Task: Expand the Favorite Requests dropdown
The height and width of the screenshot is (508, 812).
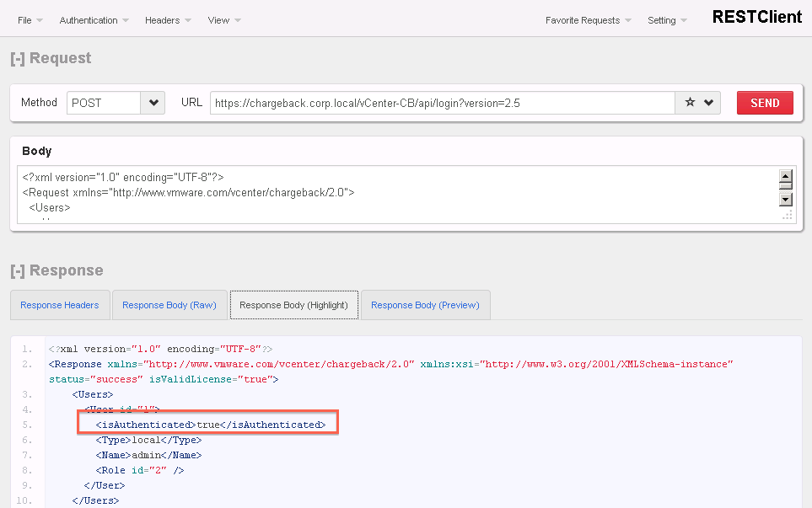Action: 588,20
